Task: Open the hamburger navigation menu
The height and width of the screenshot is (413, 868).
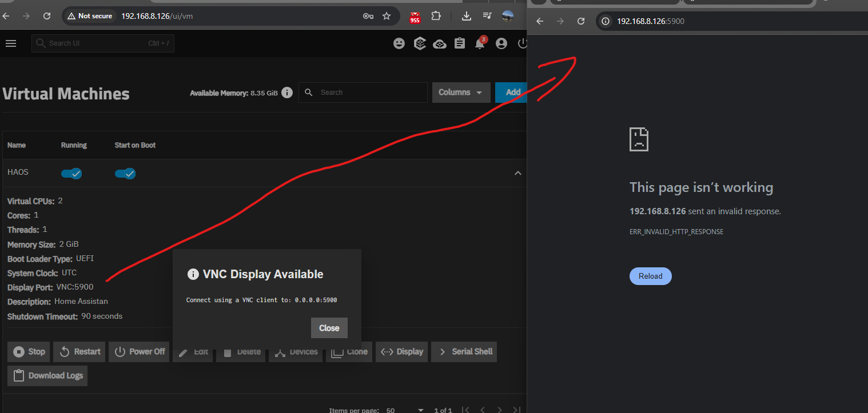Action: click(x=11, y=43)
